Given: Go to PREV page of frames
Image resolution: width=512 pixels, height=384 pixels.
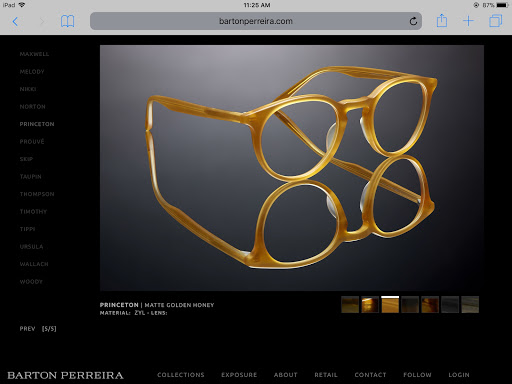Looking at the screenshot, I should click(27, 329).
